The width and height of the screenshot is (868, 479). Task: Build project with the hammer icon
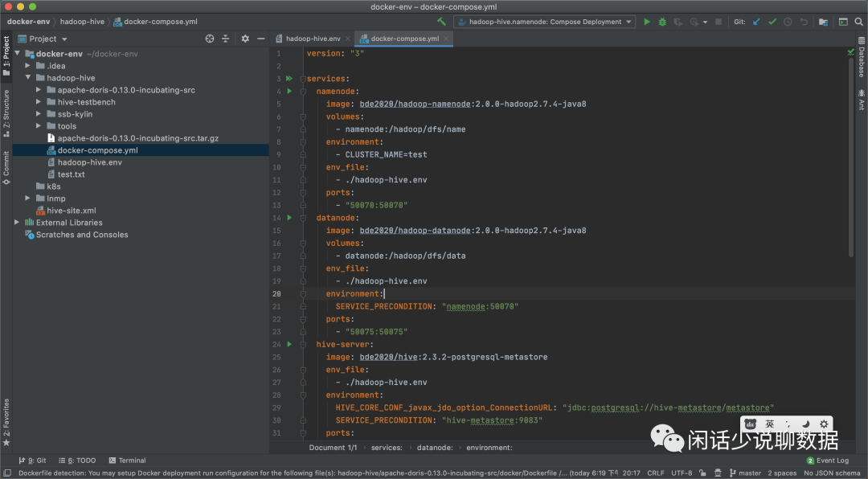442,22
